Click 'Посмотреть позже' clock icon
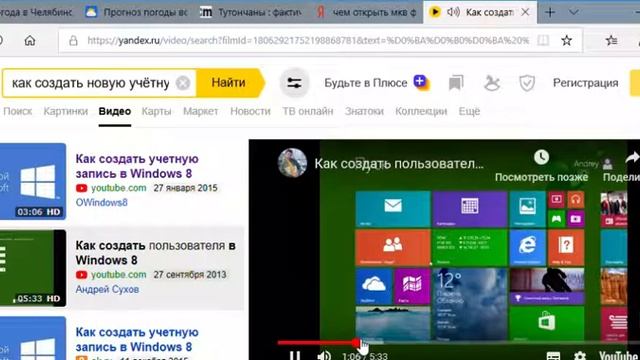The image size is (640, 360). pyautogui.click(x=542, y=157)
